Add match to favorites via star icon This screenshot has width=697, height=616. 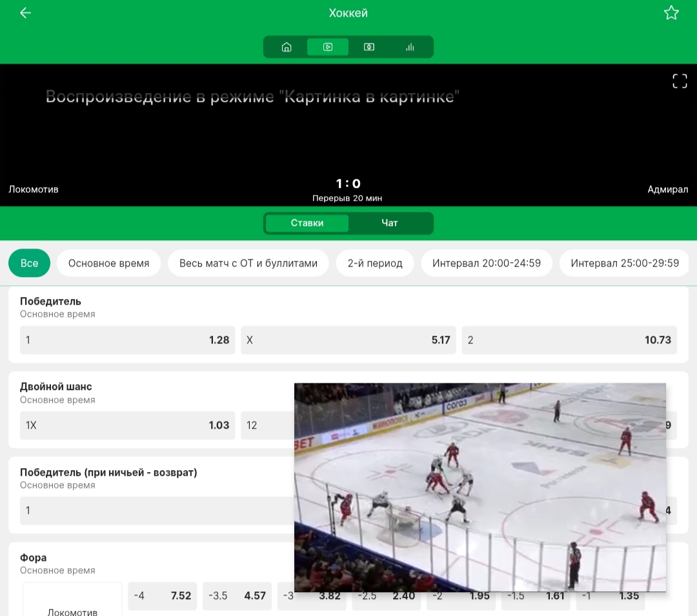(671, 12)
